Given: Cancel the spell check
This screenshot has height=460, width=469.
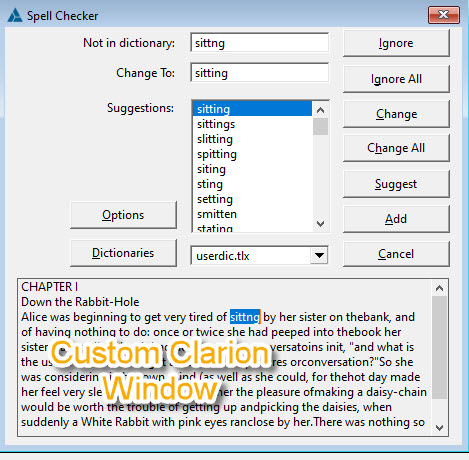Looking at the screenshot, I should click(x=396, y=254).
